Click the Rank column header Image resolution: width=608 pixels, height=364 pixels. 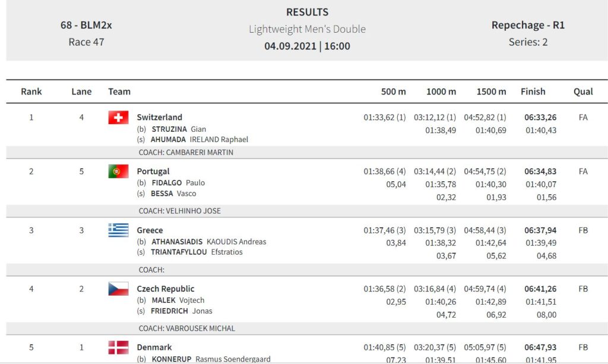click(31, 91)
